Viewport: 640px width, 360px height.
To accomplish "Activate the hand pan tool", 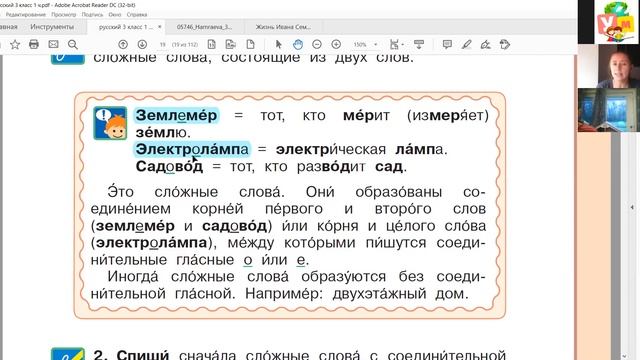I will 298,44.
